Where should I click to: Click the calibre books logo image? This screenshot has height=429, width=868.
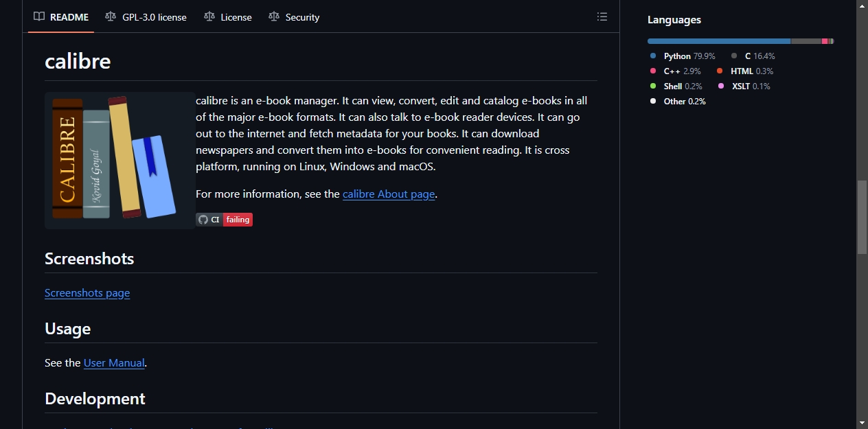pyautogui.click(x=120, y=161)
